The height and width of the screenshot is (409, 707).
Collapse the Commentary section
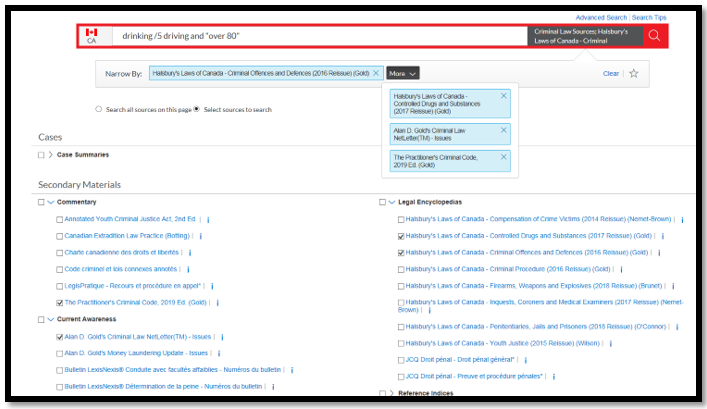point(51,202)
